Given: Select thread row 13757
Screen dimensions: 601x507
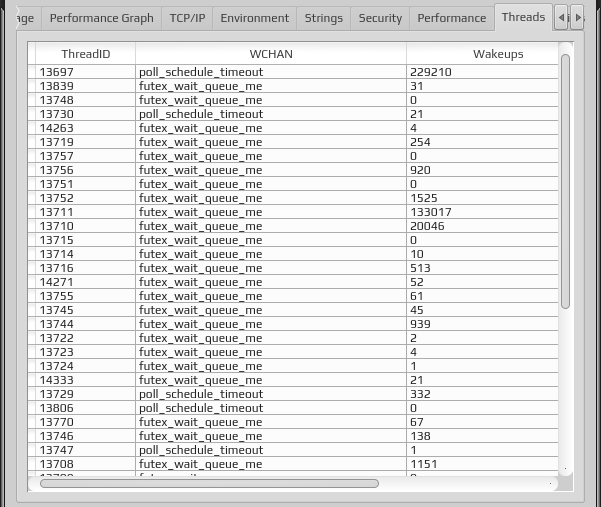Looking at the screenshot, I should point(293,156).
